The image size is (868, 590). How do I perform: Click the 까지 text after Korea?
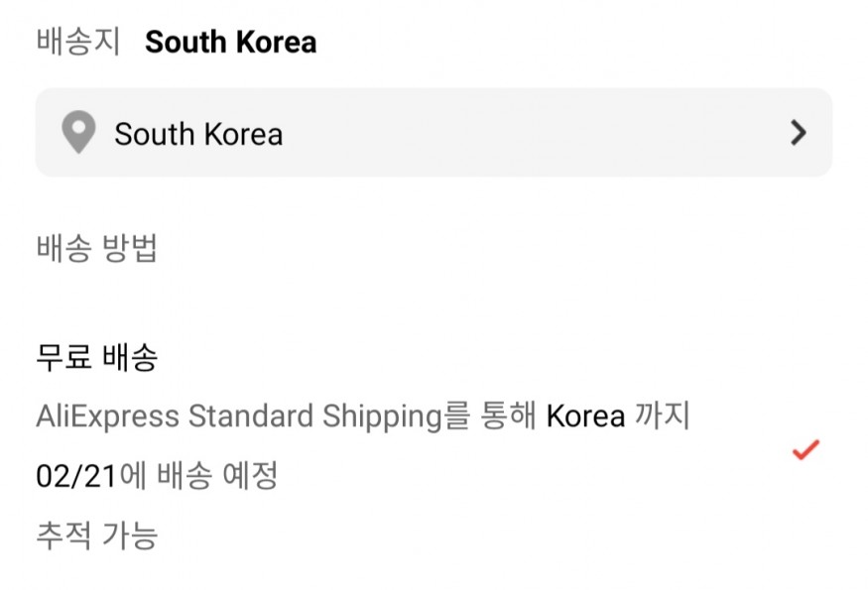(662, 416)
